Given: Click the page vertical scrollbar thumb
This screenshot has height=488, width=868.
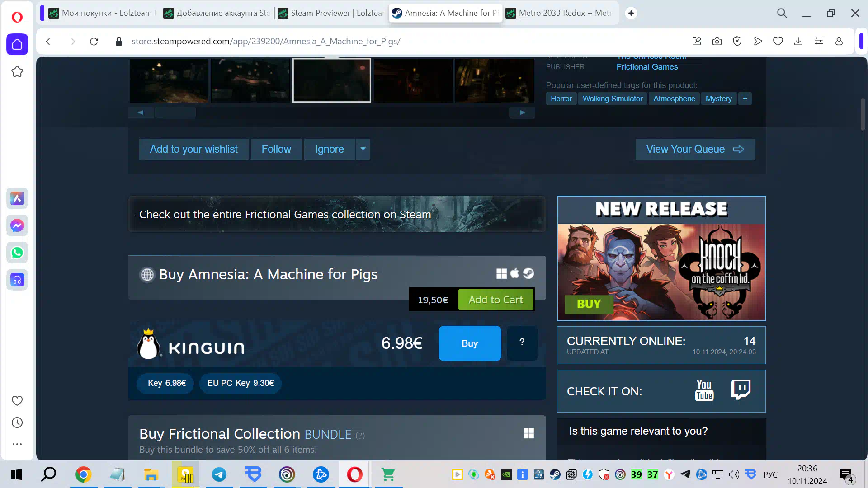Looking at the screenshot, I should pyautogui.click(x=862, y=114).
